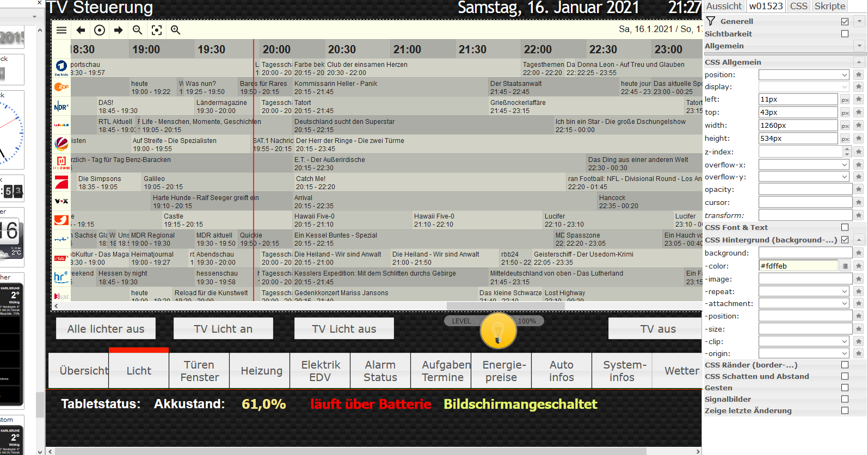Enable the Signalbilder checkbox
Screen dimensions: 868x455
(x=845, y=399)
